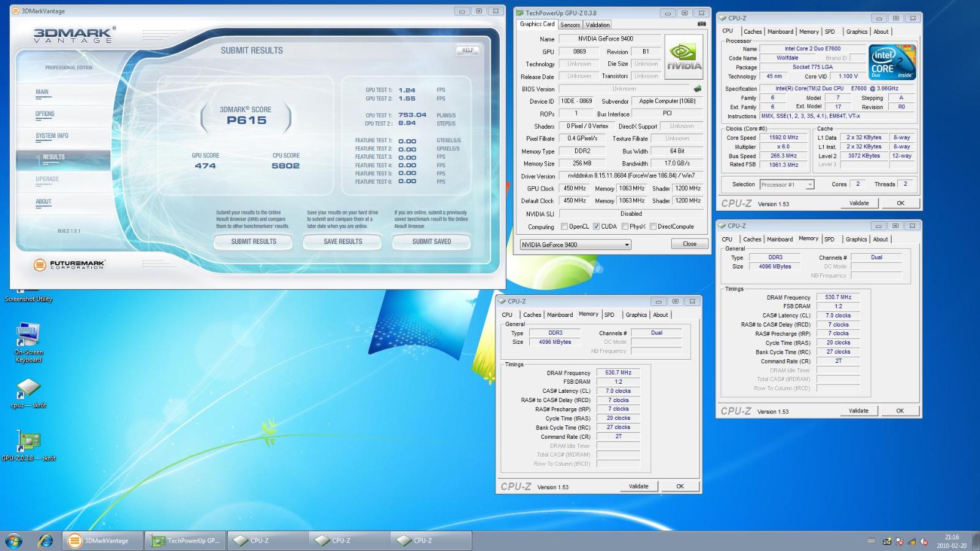Launch Internet Explorer from the taskbar

click(x=45, y=541)
